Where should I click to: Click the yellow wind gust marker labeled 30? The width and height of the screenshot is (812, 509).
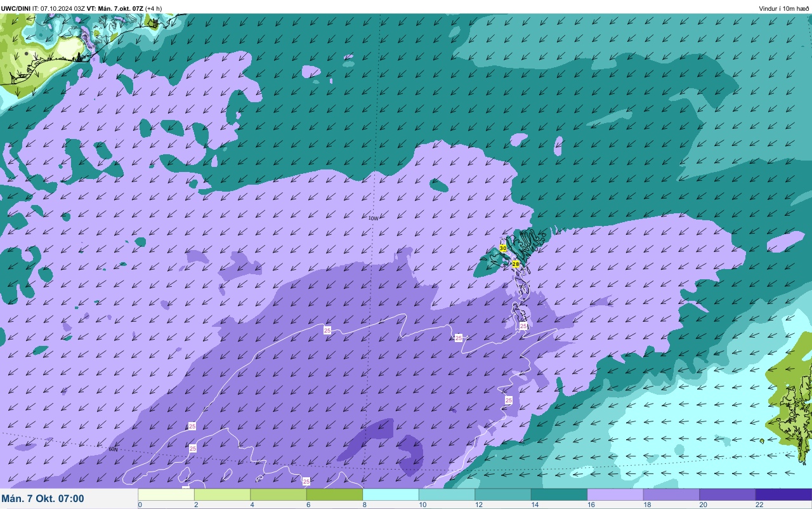502,248
